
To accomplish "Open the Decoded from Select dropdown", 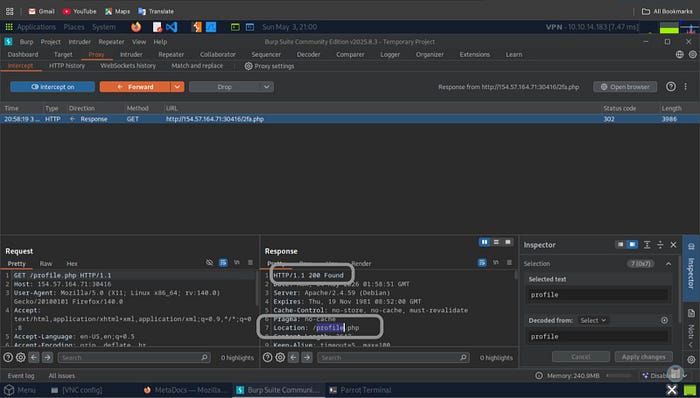I will [x=593, y=320].
